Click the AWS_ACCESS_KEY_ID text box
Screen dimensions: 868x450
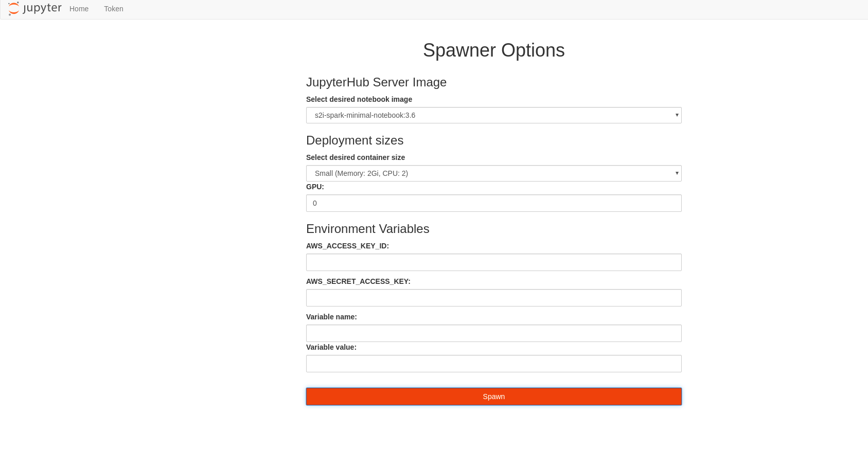(493, 262)
